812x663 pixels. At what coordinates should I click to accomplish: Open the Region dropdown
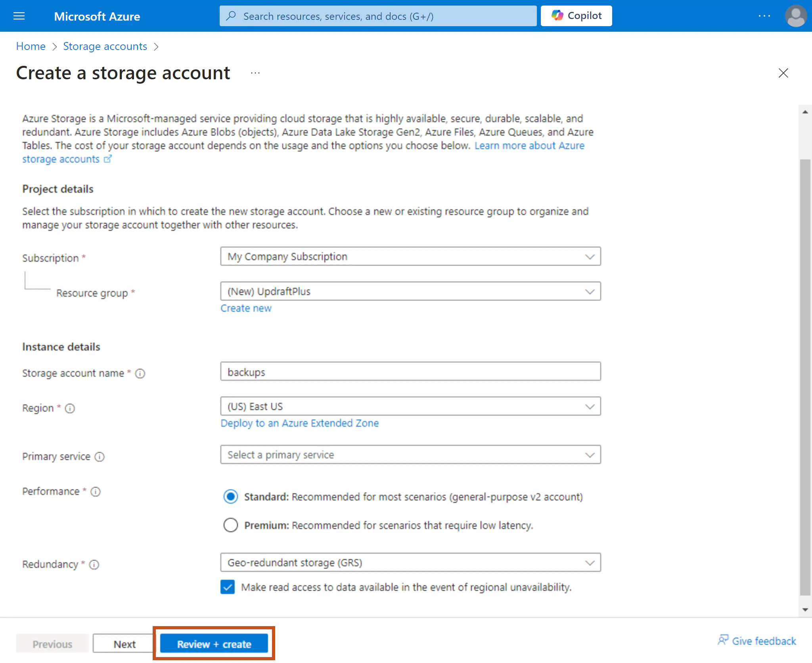point(410,406)
